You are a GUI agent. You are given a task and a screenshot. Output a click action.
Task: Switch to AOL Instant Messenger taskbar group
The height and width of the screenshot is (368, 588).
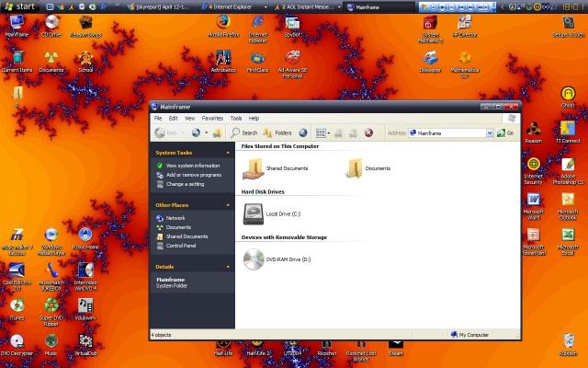(307, 6)
